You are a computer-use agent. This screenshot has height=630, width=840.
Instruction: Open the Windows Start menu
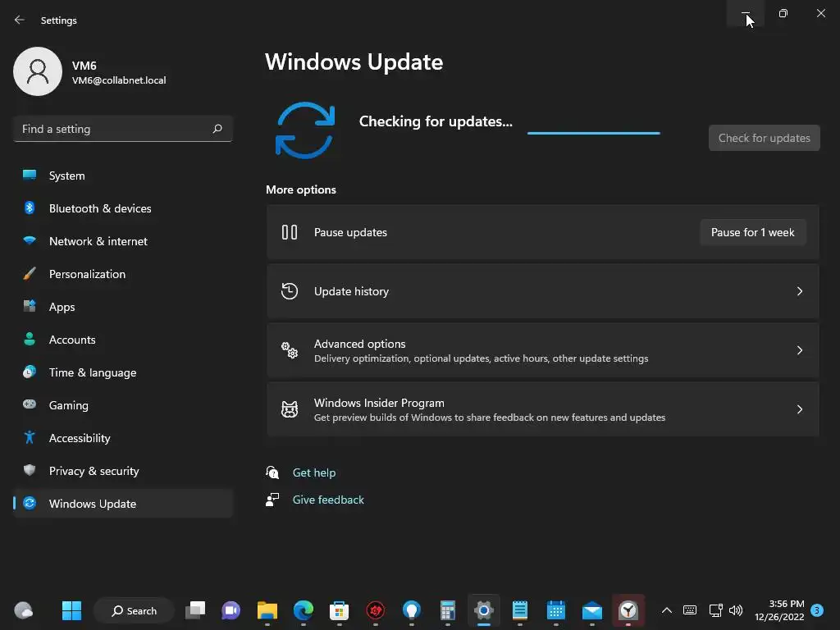click(71, 610)
